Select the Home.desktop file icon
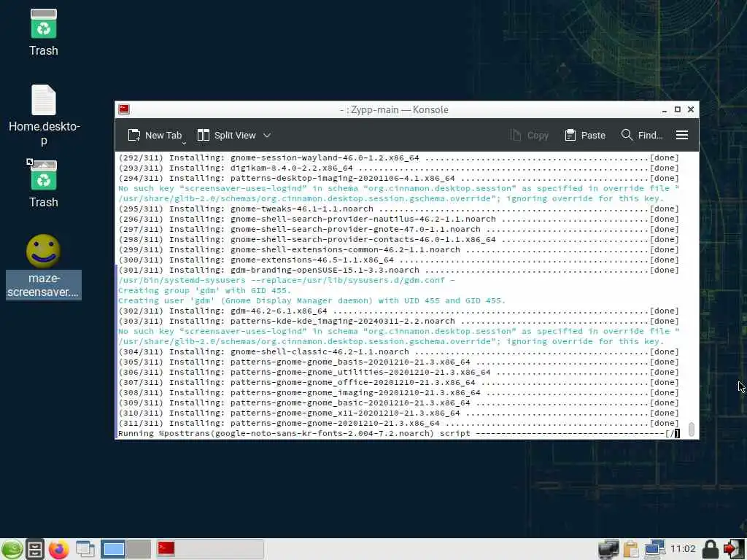This screenshot has width=747, height=560. coord(44,114)
